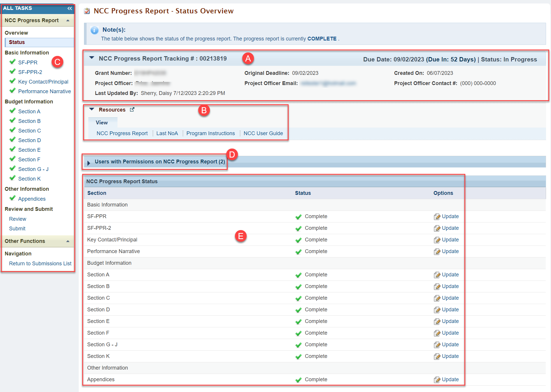Screen dimensions: 551x392
Task: Click Update icon for Section C row
Action: [437, 298]
